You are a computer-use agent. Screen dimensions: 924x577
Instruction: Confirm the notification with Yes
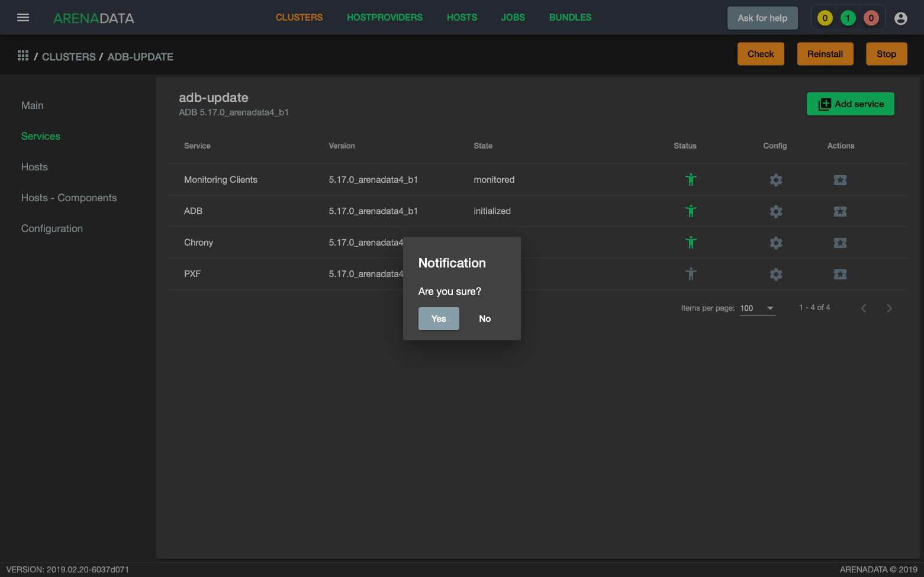point(439,319)
